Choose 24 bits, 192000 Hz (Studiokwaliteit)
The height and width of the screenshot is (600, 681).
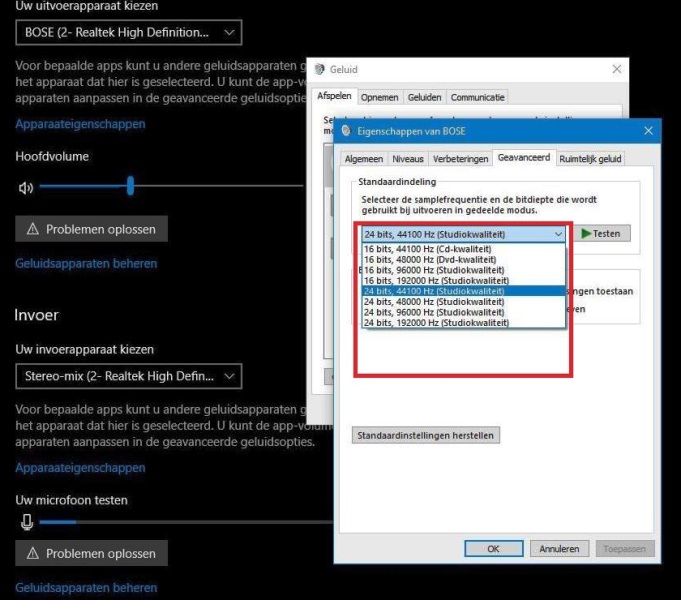[x=435, y=323]
